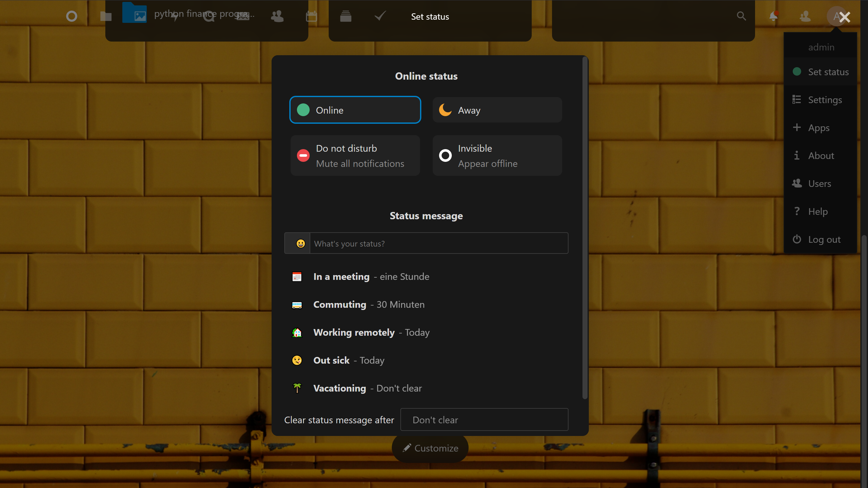Choose the Do not disturb status

pos(355,156)
